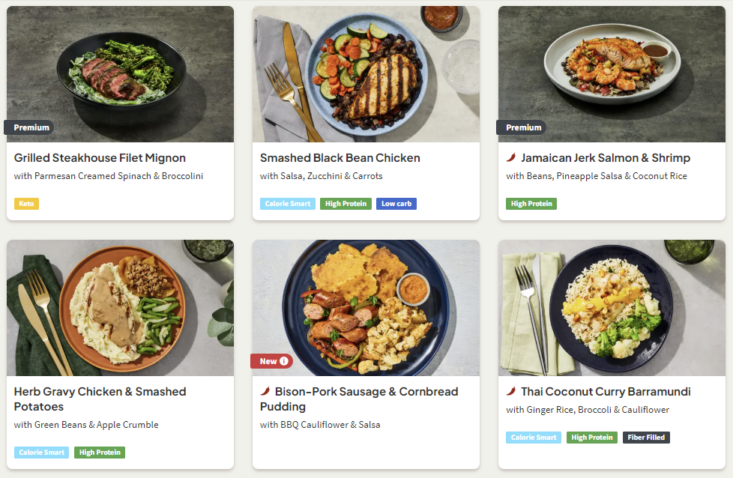Click the chili icon beside Thai Coconut Curry Barramundi
This screenshot has width=733, height=478.
511,392
